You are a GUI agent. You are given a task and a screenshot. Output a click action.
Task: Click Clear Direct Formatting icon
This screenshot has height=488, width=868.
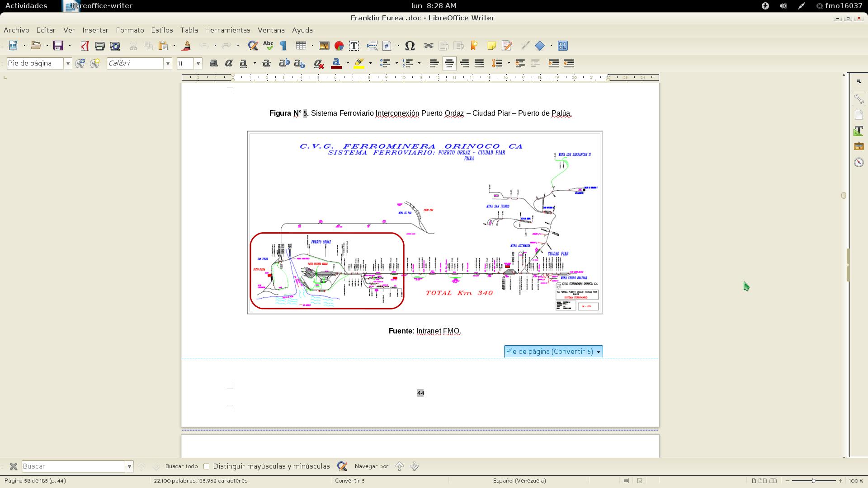pos(318,63)
